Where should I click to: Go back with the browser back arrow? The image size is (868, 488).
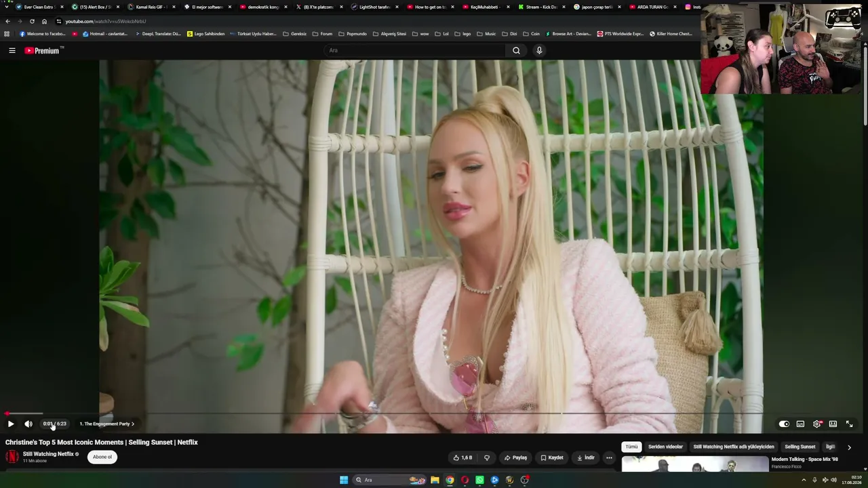[x=7, y=21]
